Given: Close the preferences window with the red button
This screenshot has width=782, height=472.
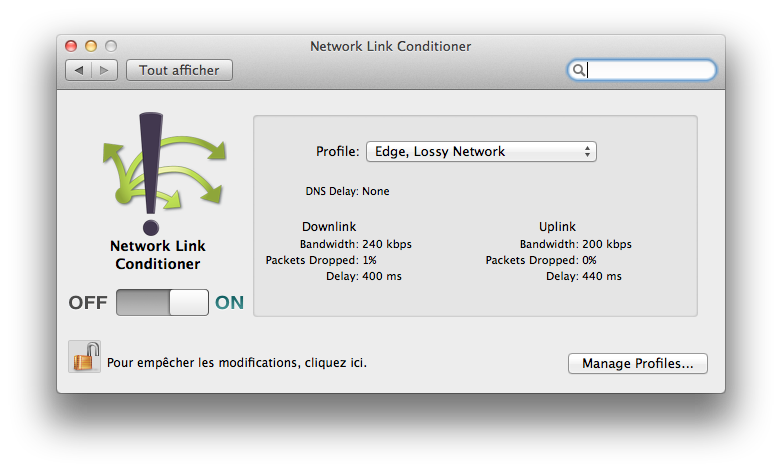Looking at the screenshot, I should [71, 46].
